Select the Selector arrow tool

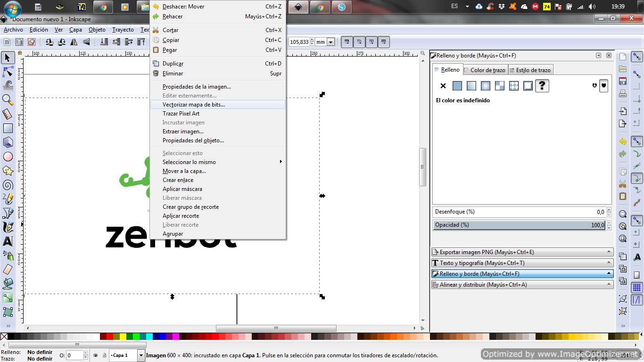point(8,58)
